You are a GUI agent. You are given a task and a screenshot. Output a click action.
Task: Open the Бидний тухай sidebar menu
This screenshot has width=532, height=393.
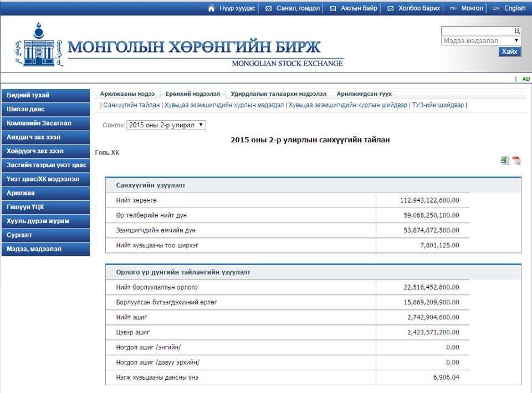click(x=46, y=95)
